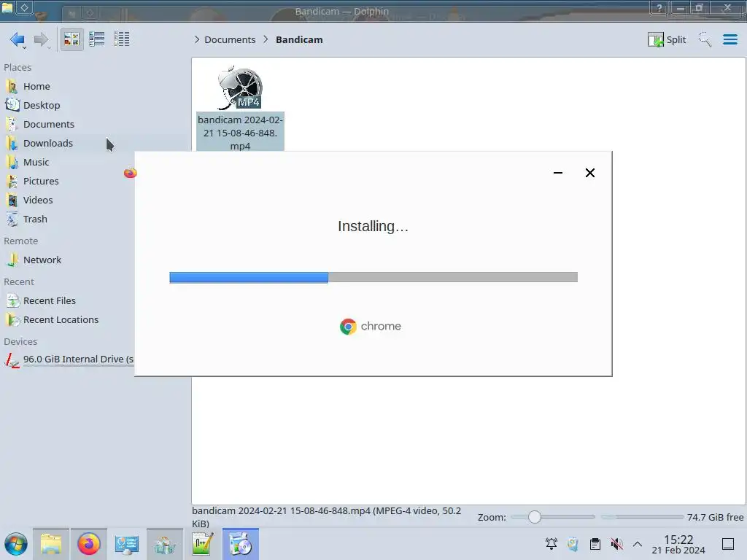The width and height of the screenshot is (747, 560).
Task: Open notifications bell in tray
Action: click(x=551, y=544)
